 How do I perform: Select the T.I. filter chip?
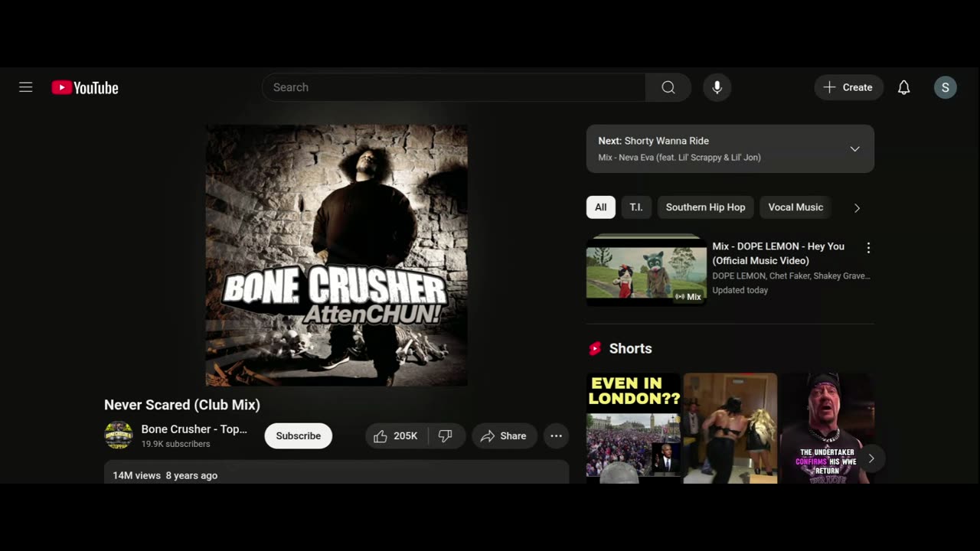[x=636, y=207]
